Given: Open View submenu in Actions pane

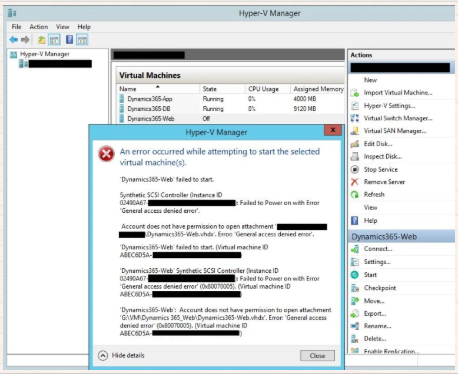Looking at the screenshot, I should (370, 208).
